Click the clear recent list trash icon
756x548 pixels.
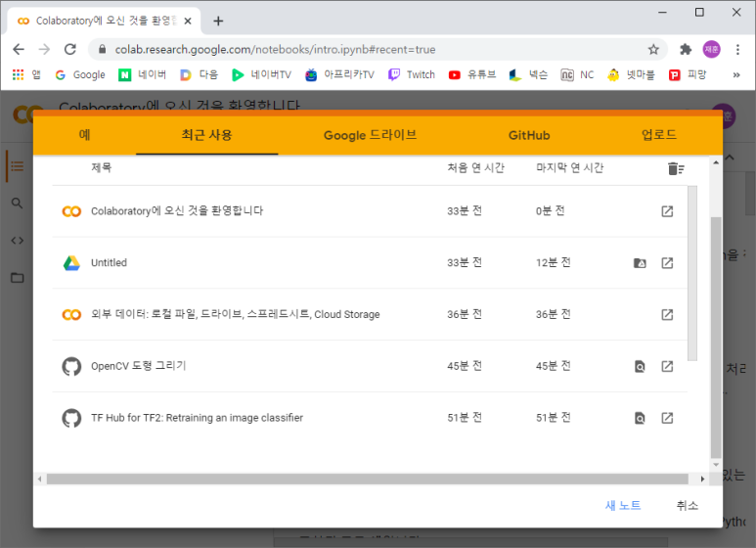click(x=676, y=168)
